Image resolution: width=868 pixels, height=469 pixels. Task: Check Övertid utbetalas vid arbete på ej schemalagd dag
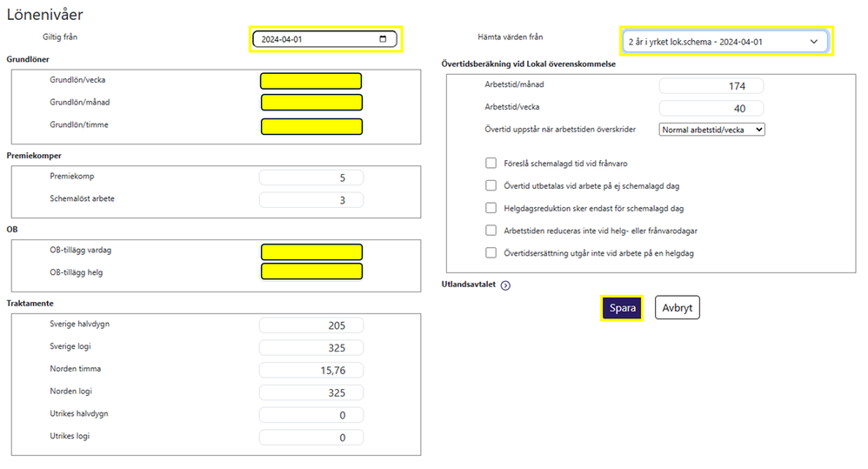pos(491,185)
